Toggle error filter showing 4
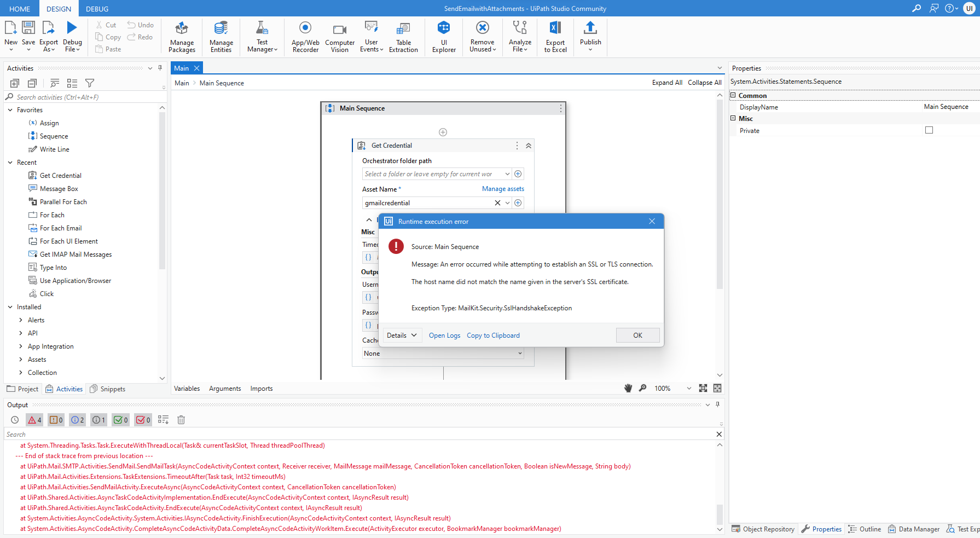The width and height of the screenshot is (980, 538). tap(34, 420)
